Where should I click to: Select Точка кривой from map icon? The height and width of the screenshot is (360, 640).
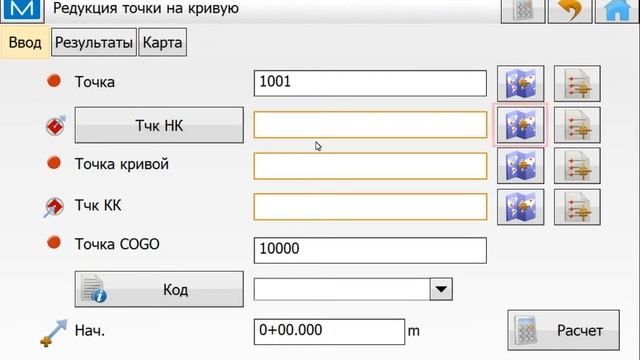(520, 166)
